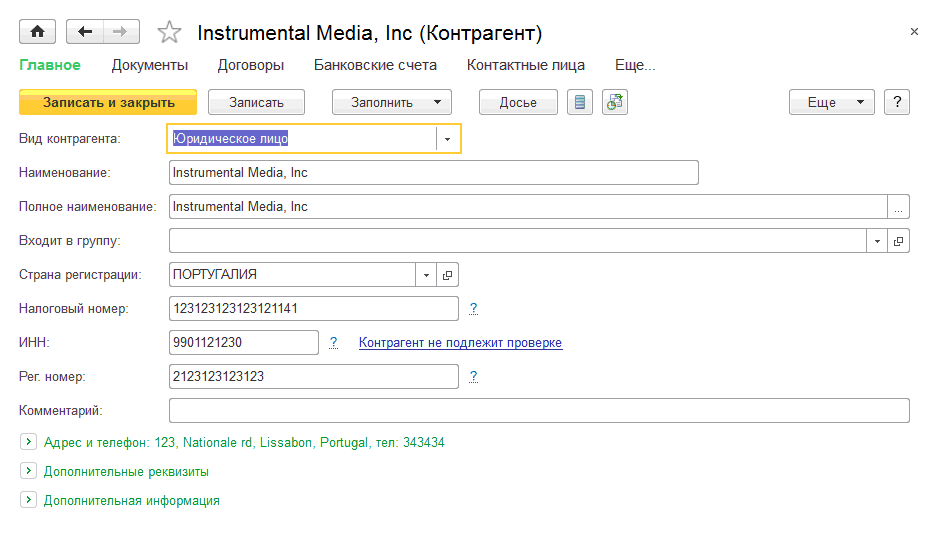The width and height of the screenshot is (936, 538).
Task: Navigate back with the left arrow
Action: [x=85, y=32]
